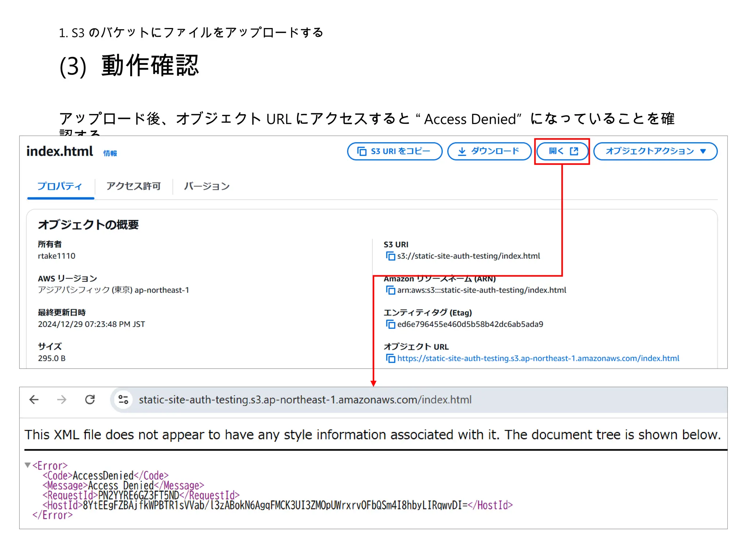Open the object with 開く button
This screenshot has height=560, width=747.
click(x=562, y=151)
